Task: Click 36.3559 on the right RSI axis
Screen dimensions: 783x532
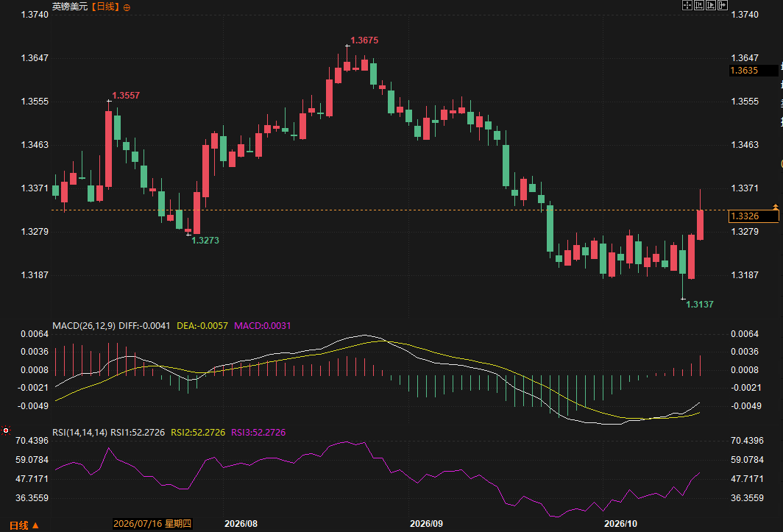Action: [747, 498]
